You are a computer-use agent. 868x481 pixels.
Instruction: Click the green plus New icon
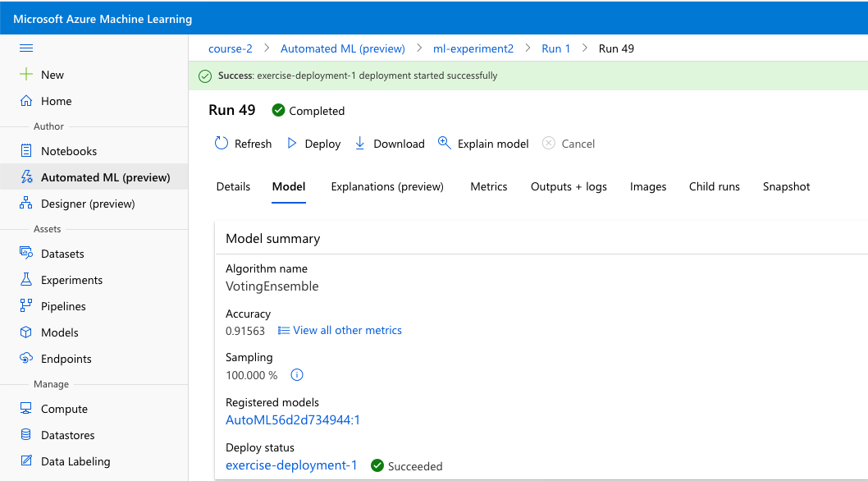click(26, 74)
